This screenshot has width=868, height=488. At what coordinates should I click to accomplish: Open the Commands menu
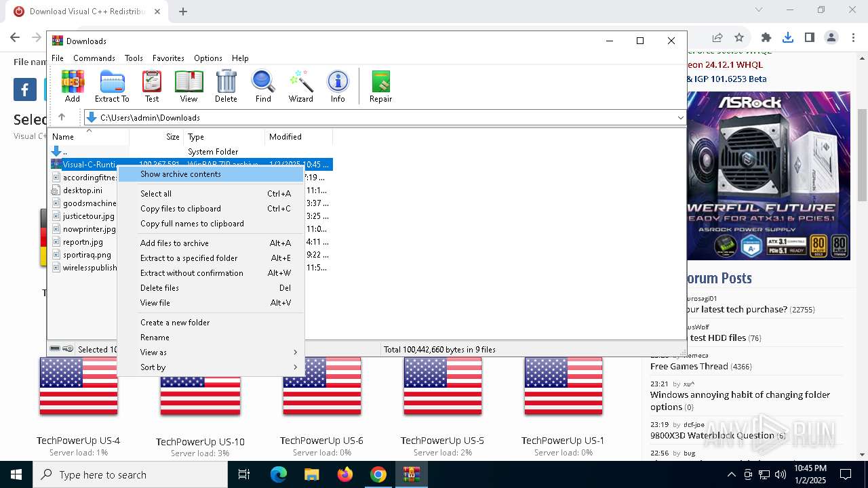94,58
